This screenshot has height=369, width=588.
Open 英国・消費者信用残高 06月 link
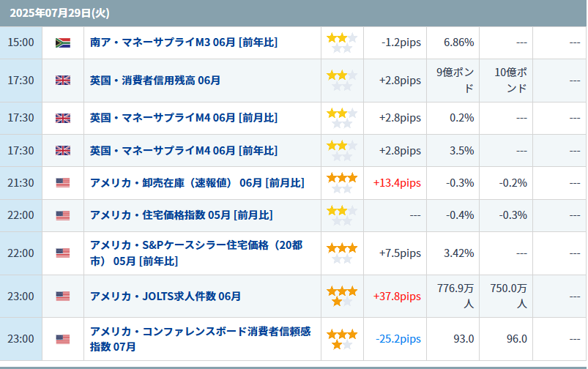[155, 81]
